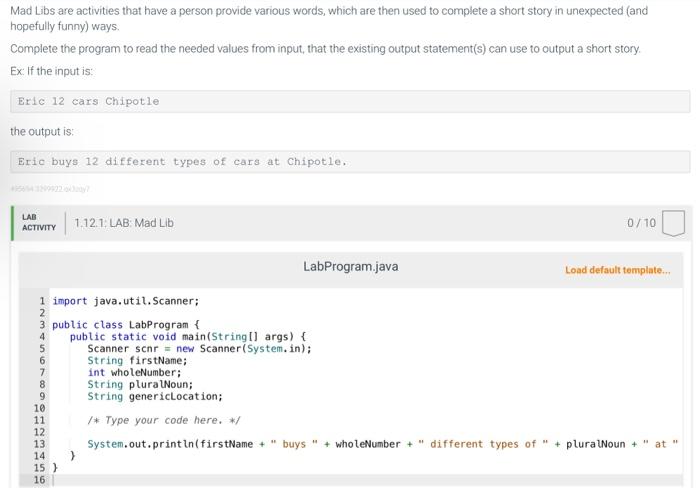Click the System.out.println statement line
The image size is (700, 488).
pyautogui.click(x=383, y=444)
